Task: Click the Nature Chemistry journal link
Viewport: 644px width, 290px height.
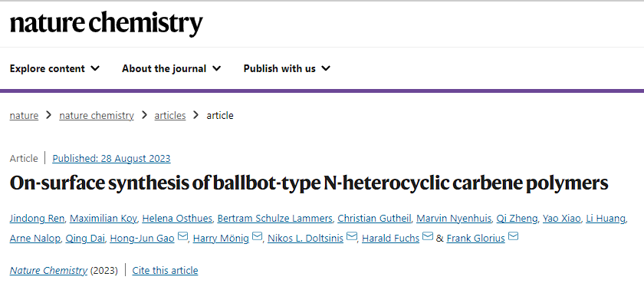Action: pyautogui.click(x=48, y=271)
